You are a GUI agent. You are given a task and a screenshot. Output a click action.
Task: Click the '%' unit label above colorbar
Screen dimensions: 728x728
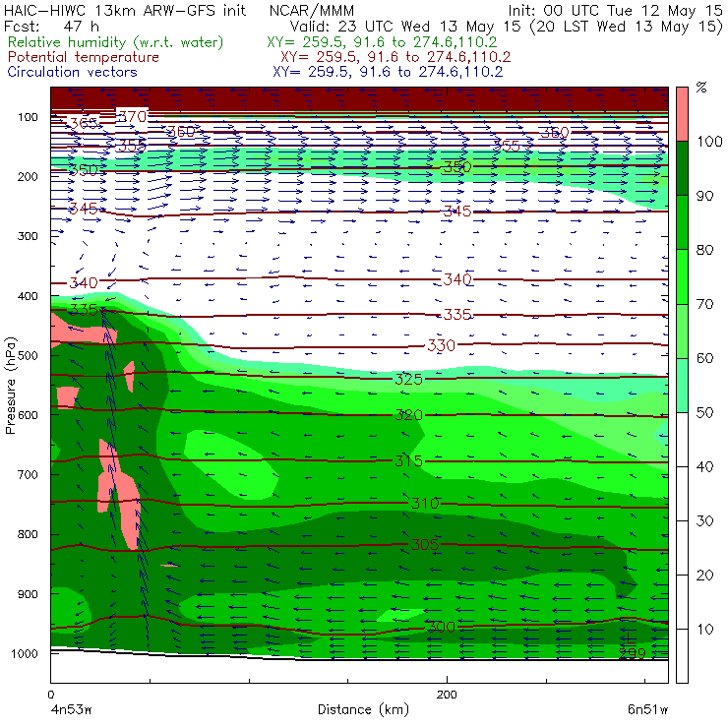[x=701, y=88]
